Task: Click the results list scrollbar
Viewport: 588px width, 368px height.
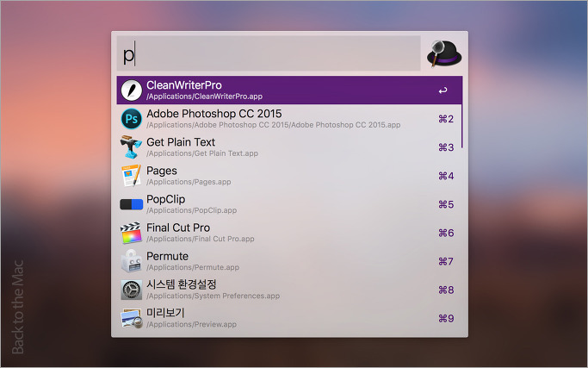Action: coord(462,112)
